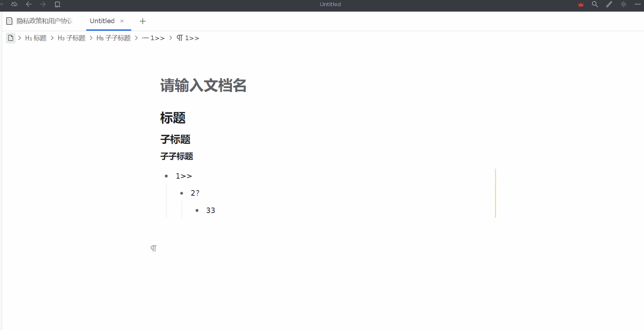Click the document title field 请输入文档名
This screenshot has height=330, width=644.
(x=203, y=85)
